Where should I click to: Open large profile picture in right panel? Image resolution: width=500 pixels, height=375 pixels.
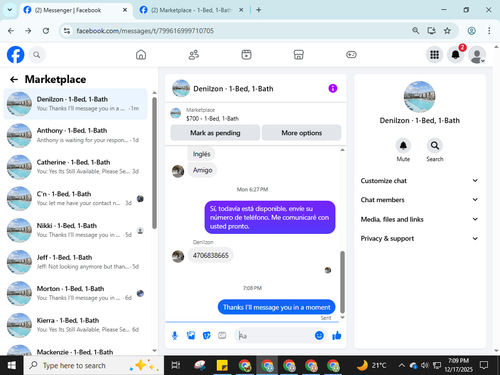point(419,97)
